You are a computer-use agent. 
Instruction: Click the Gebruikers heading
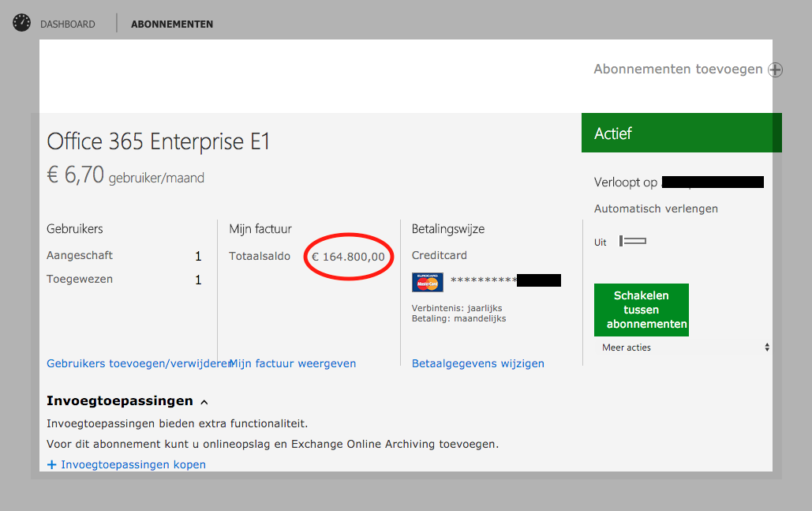[x=74, y=228]
